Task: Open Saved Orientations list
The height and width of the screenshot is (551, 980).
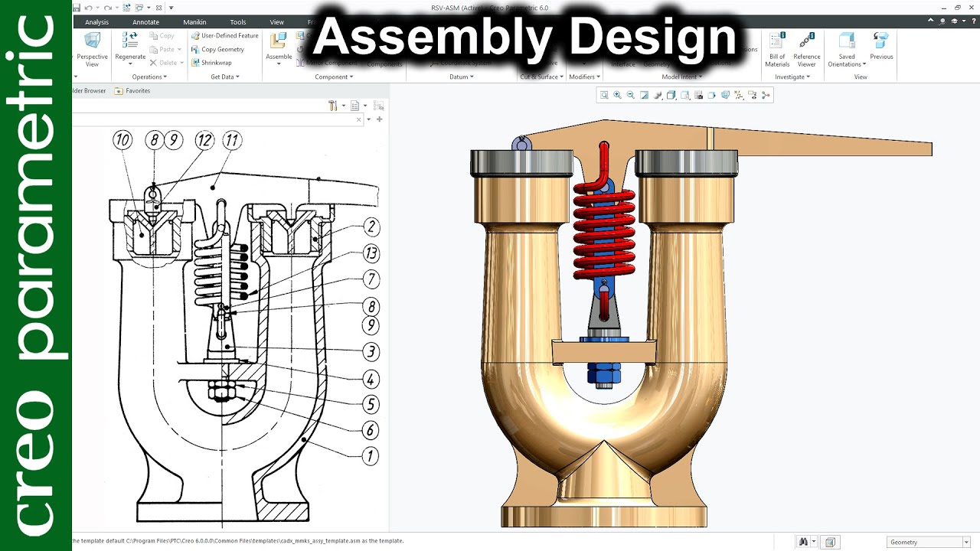Action: (847, 49)
